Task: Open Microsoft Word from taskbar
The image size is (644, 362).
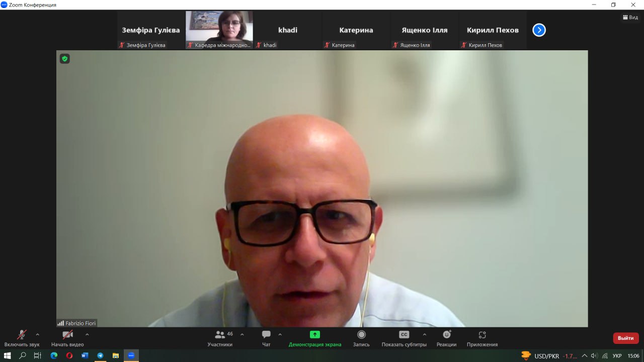Action: coord(85,355)
